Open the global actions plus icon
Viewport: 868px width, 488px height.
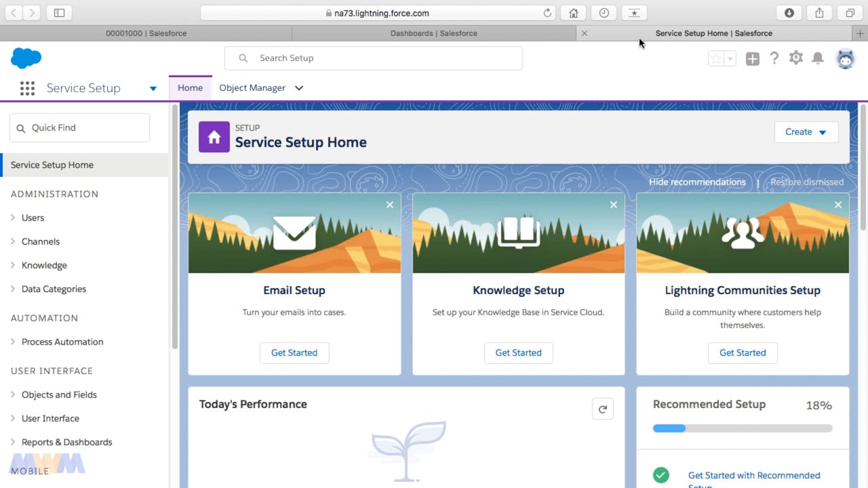(753, 59)
